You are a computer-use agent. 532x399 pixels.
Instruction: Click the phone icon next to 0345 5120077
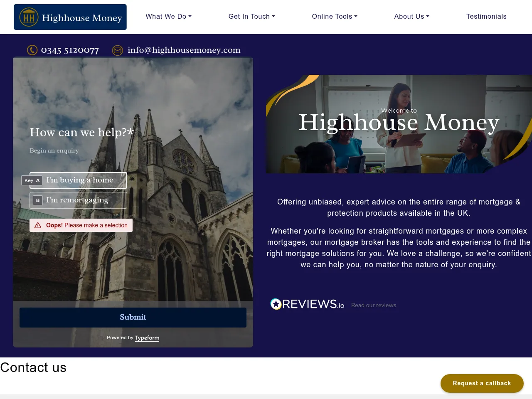(32, 50)
